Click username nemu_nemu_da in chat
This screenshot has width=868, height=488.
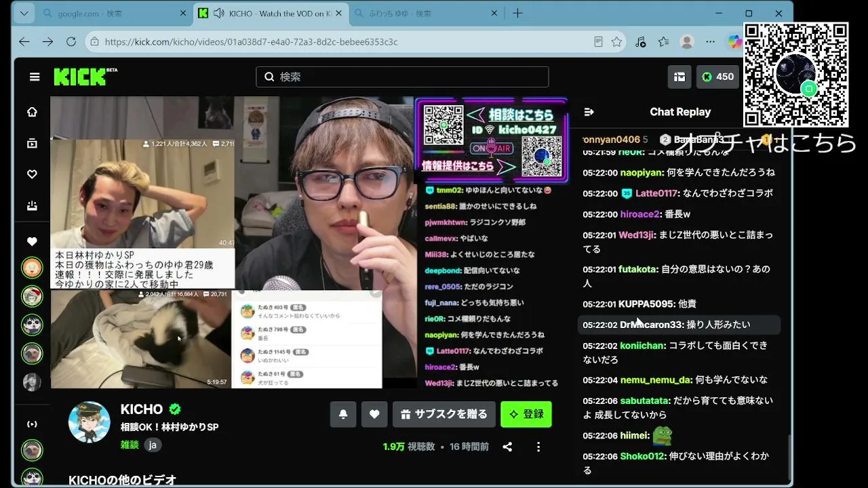pyautogui.click(x=656, y=380)
